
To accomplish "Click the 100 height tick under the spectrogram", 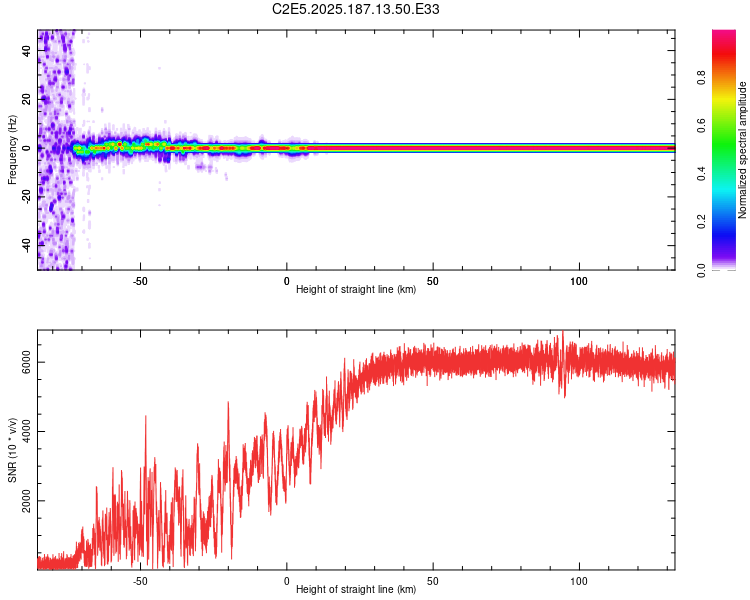I will coord(579,281).
